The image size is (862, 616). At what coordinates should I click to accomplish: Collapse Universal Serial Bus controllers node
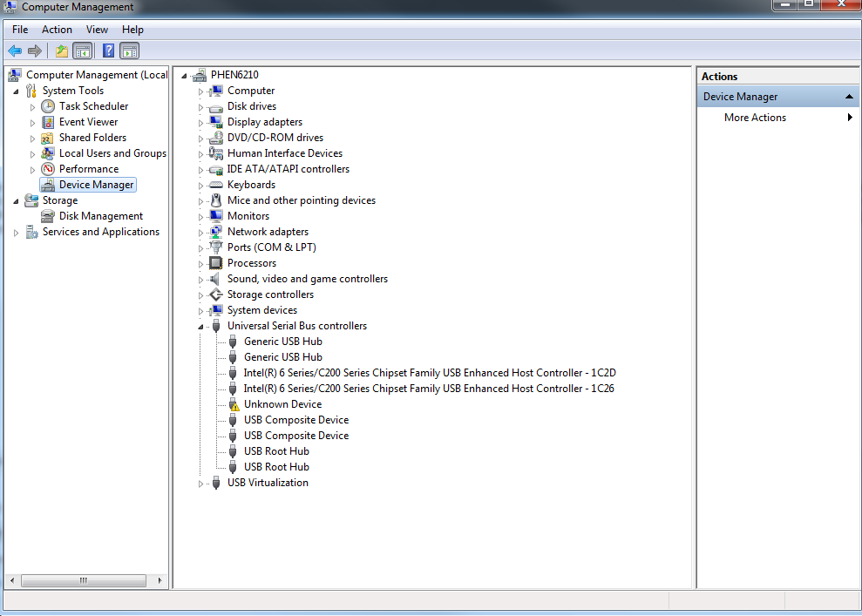[x=200, y=327]
